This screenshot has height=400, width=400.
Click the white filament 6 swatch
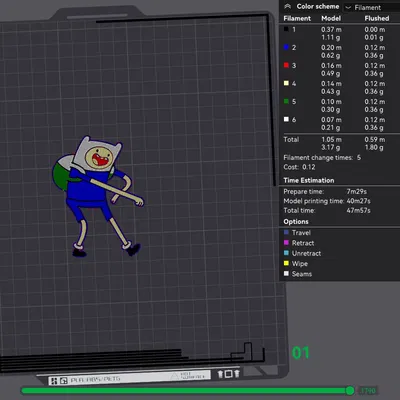(286, 119)
